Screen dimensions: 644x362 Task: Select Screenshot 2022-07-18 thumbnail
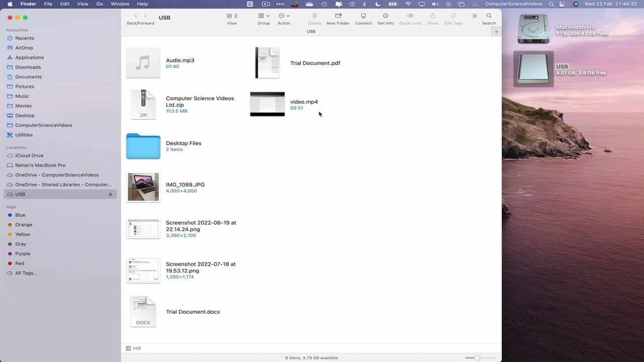[143, 270]
